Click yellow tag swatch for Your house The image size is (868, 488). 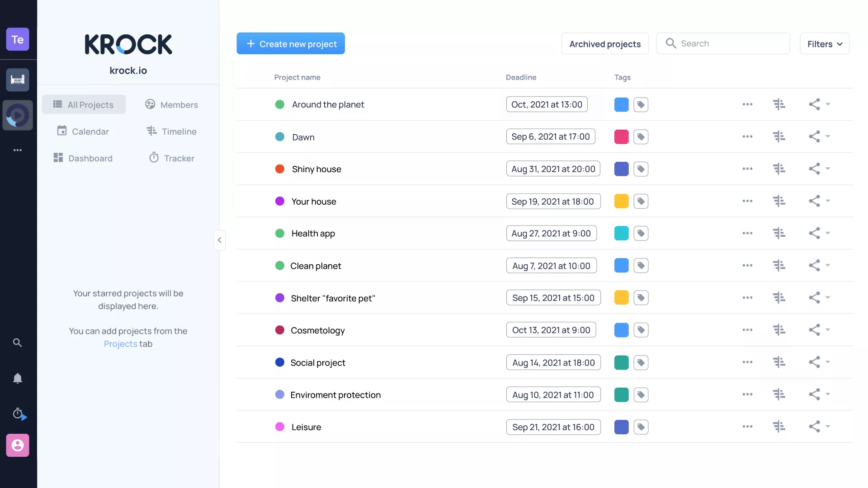pos(621,201)
